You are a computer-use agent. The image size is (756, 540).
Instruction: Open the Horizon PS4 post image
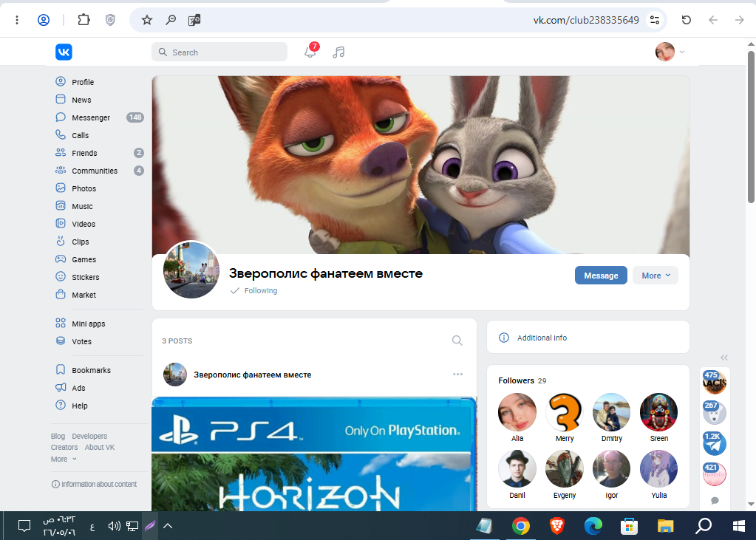click(314, 454)
